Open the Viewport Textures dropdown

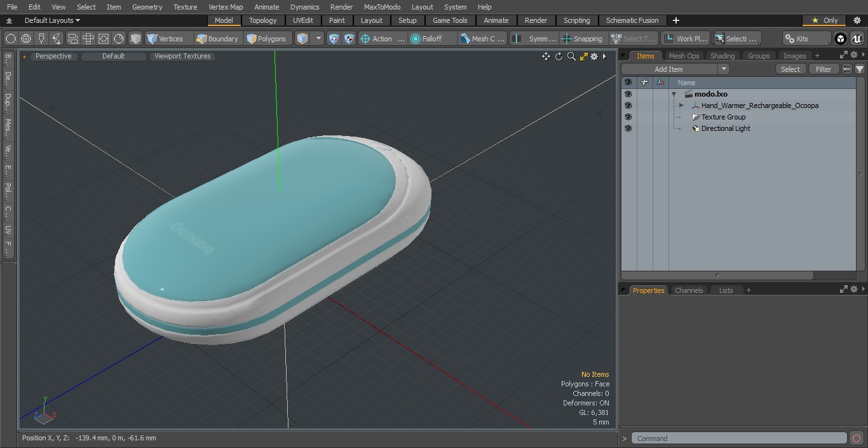tap(182, 57)
